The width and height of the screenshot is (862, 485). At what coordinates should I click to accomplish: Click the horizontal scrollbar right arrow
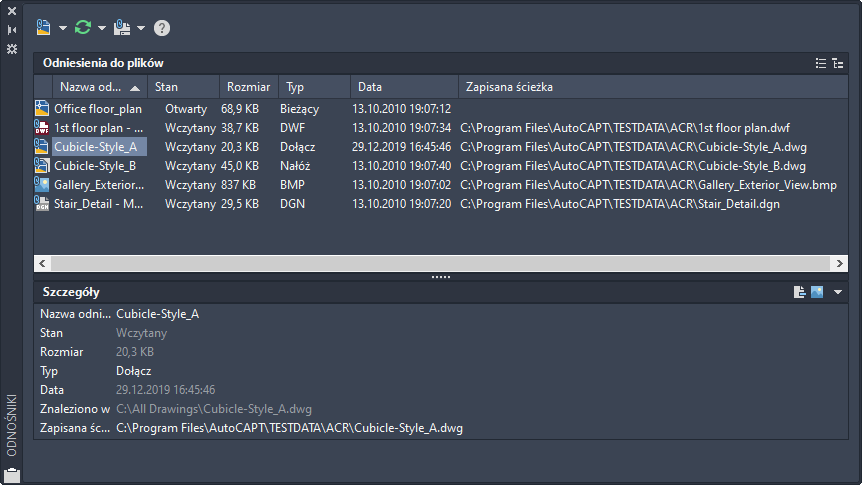pos(840,263)
